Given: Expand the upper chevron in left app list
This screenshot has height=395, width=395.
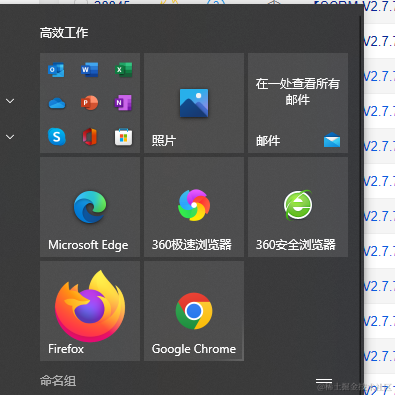Looking at the screenshot, I should (x=10, y=101).
